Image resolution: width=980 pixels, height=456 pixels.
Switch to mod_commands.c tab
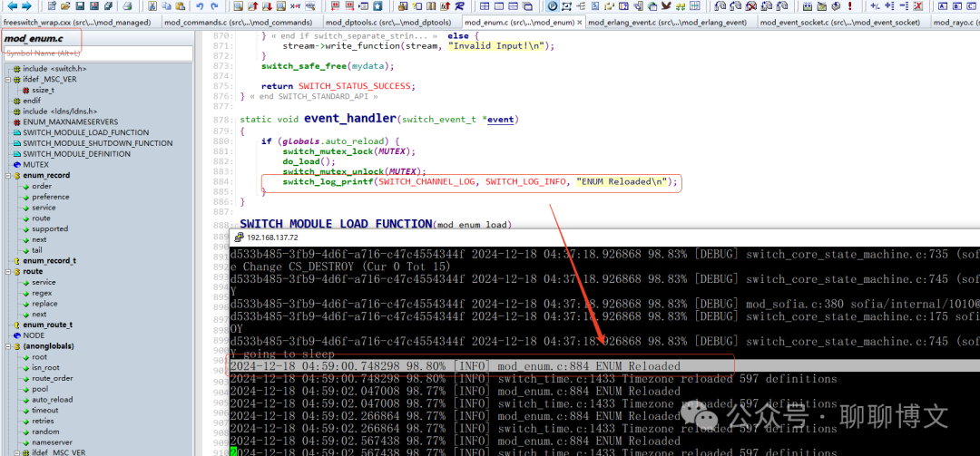click(243, 22)
